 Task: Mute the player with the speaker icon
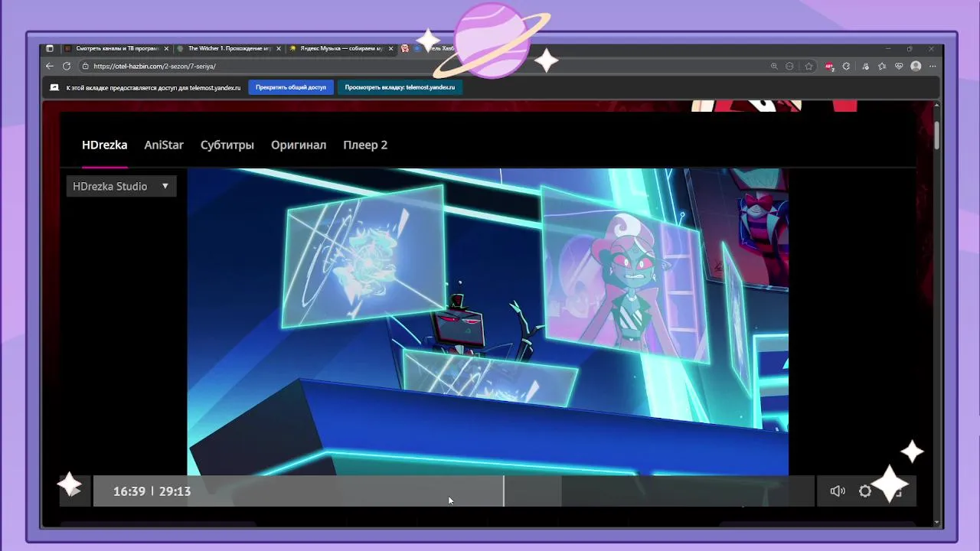838,491
